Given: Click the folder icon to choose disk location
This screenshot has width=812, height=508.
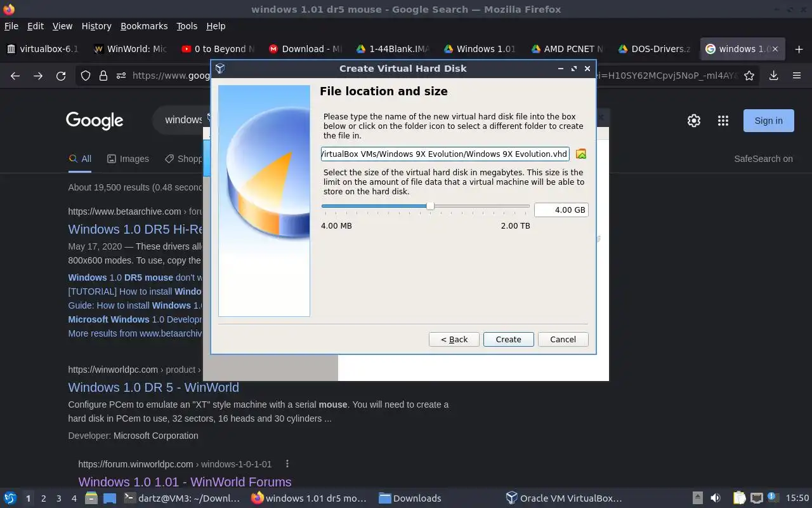Looking at the screenshot, I should point(580,154).
